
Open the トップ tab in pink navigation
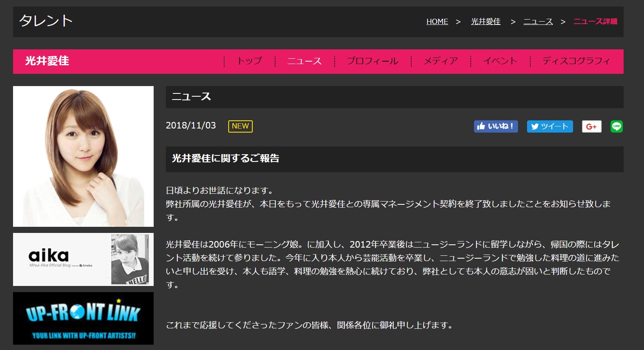tap(249, 61)
